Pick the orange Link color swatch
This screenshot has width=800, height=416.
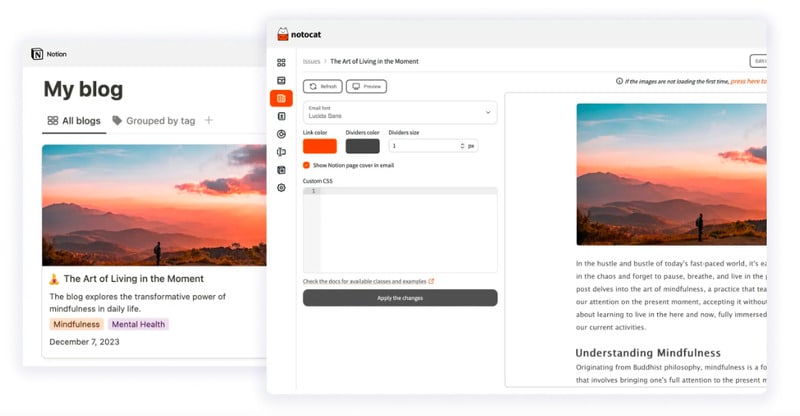pyautogui.click(x=320, y=146)
